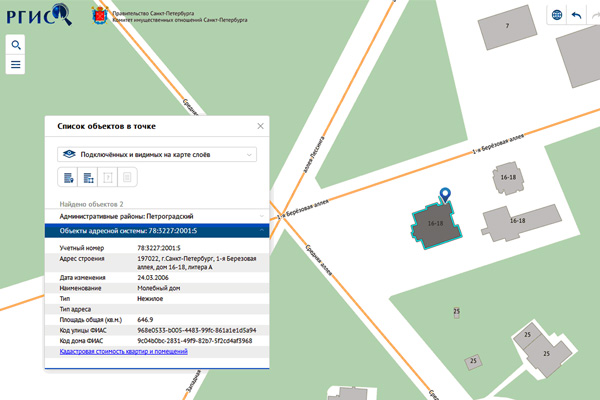This screenshot has width=600, height=400.
Task: Click building number 7 on map
Action: click(508, 26)
